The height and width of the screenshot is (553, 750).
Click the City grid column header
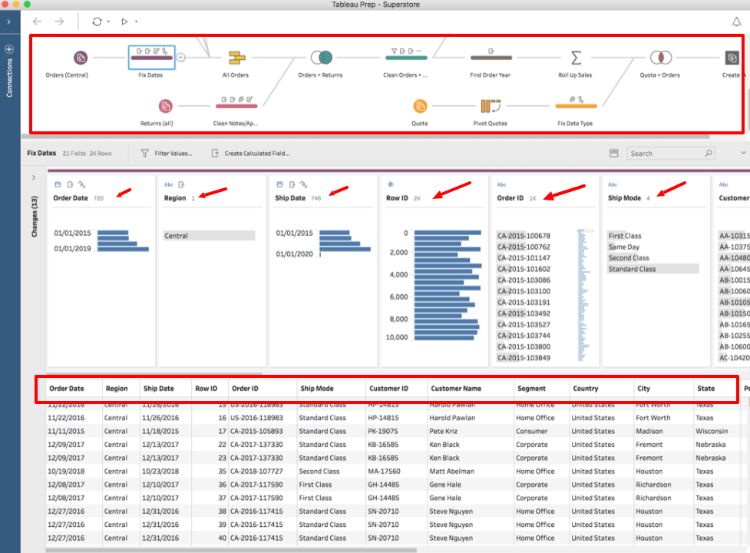[x=643, y=388]
